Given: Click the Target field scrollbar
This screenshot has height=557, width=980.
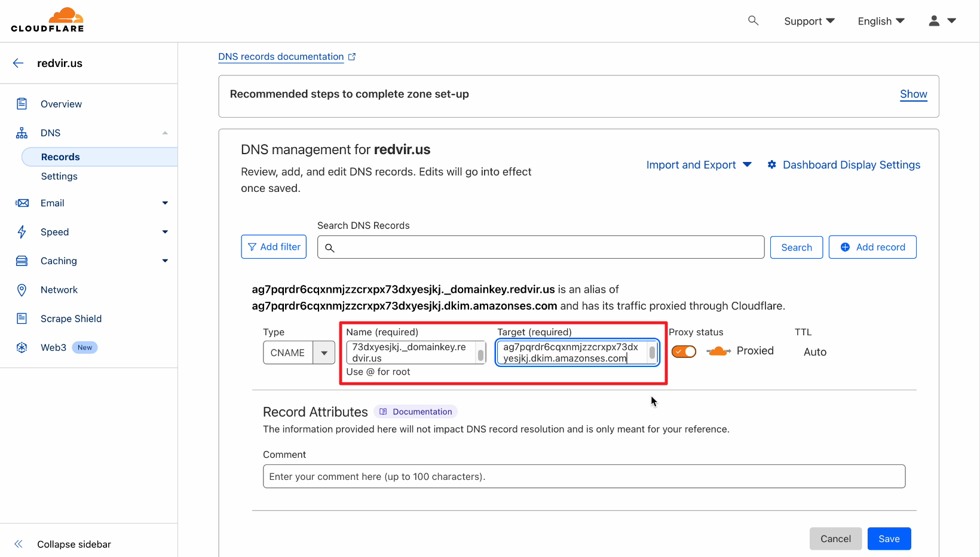Looking at the screenshot, I should click(x=652, y=353).
